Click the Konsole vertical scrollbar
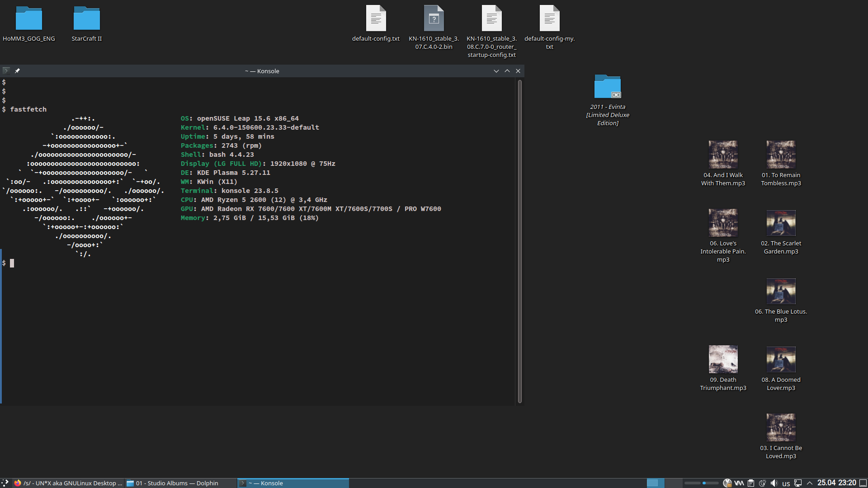Image resolution: width=868 pixels, height=488 pixels. 520,241
